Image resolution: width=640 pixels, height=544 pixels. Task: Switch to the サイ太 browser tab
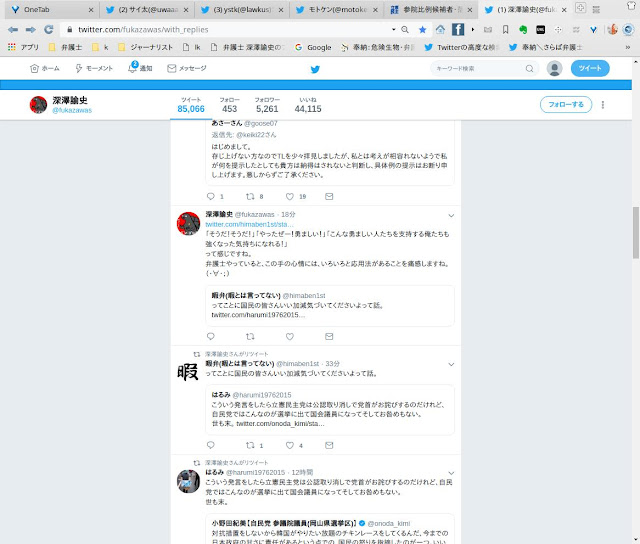click(147, 10)
